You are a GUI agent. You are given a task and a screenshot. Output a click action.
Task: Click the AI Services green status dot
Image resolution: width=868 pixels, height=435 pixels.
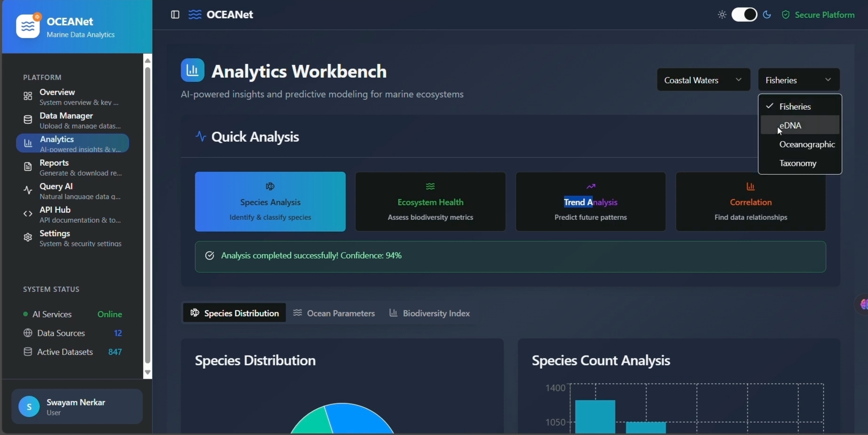[25, 314]
